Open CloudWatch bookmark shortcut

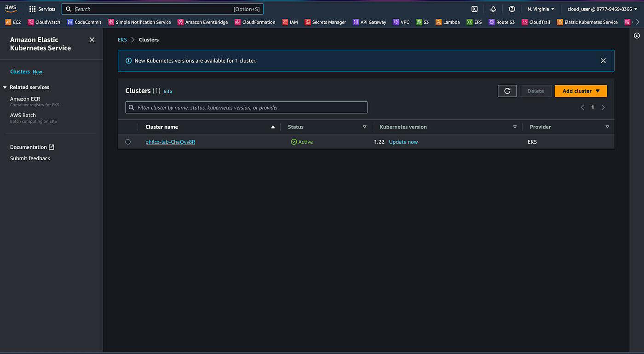pos(44,22)
